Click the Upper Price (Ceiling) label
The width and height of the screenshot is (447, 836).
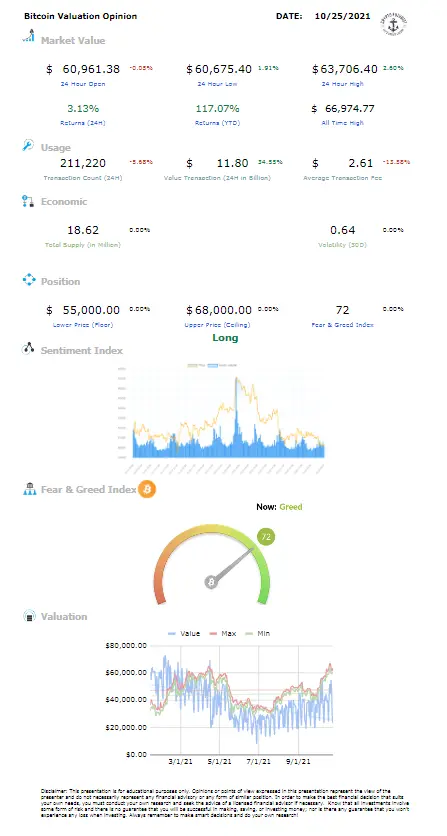click(x=217, y=324)
